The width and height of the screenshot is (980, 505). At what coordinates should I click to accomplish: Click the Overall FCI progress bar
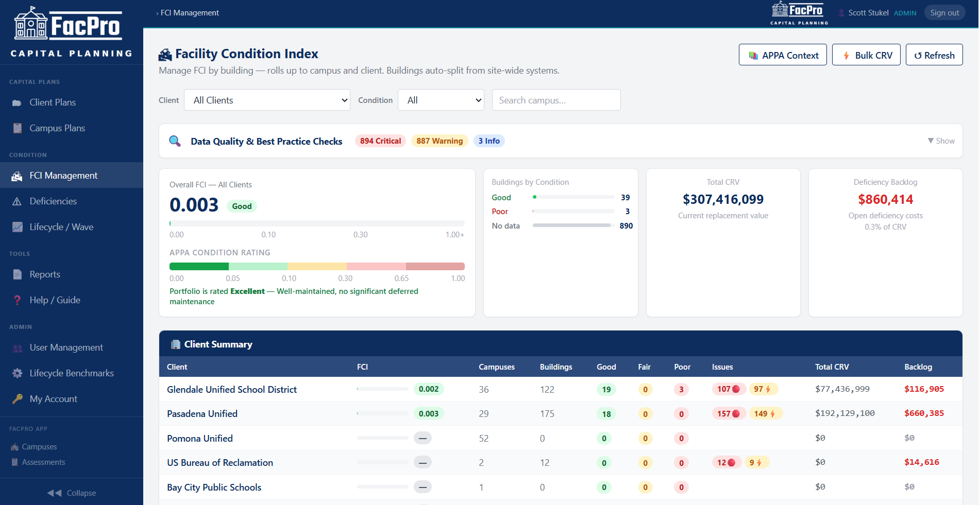(x=317, y=223)
